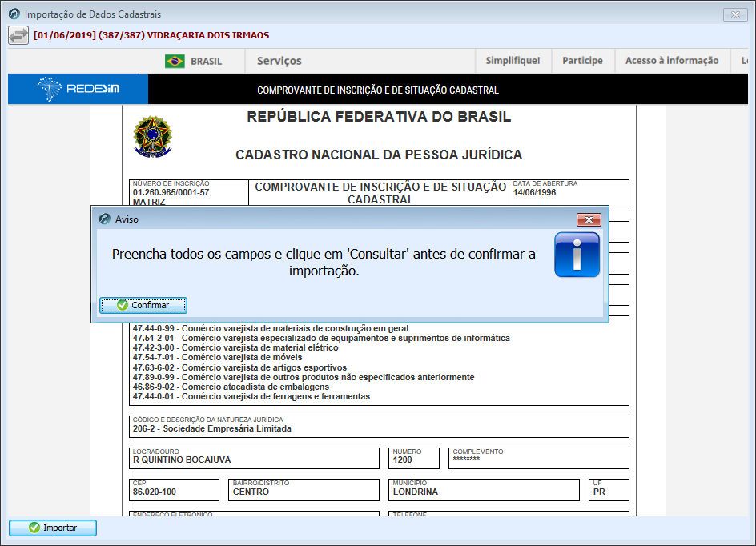Click the MATRIZ label under the CNPJ number
The image size is (756, 546).
pos(149,202)
